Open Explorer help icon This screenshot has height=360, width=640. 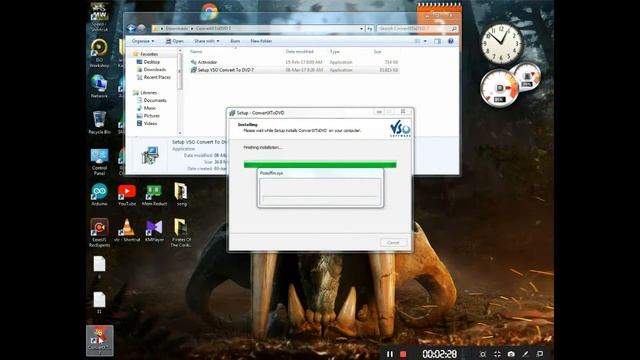pyautogui.click(x=451, y=41)
